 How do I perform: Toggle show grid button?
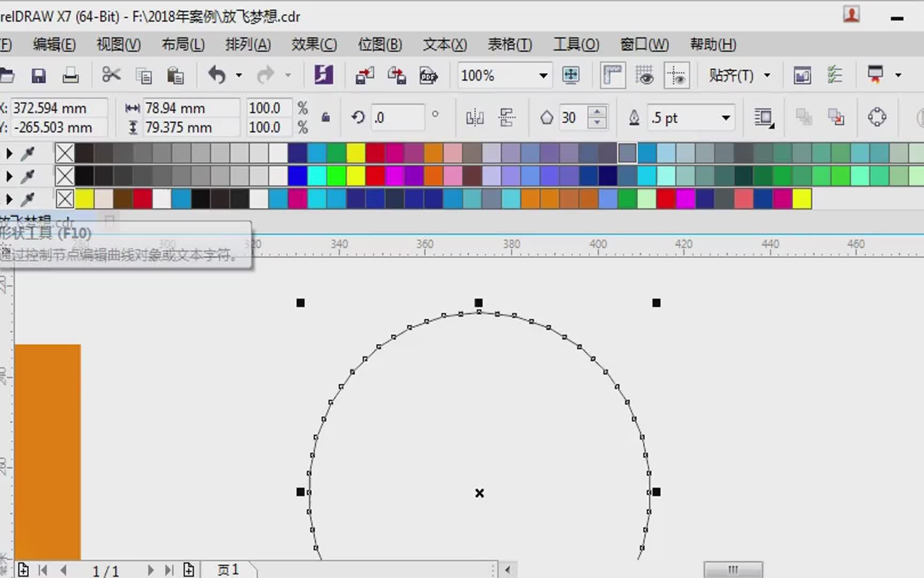pyautogui.click(x=644, y=75)
